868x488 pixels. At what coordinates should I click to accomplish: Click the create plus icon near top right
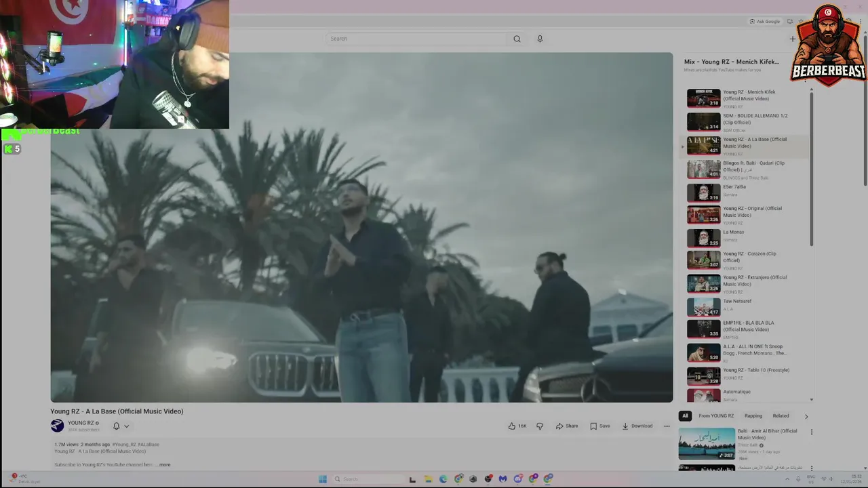click(x=792, y=39)
